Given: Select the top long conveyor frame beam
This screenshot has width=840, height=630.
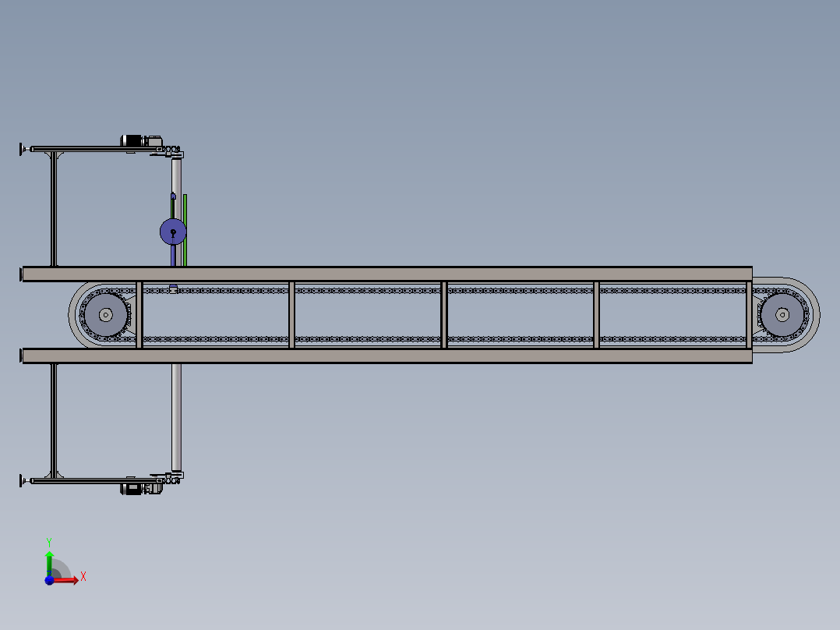Looking at the screenshot, I should pos(386,274).
